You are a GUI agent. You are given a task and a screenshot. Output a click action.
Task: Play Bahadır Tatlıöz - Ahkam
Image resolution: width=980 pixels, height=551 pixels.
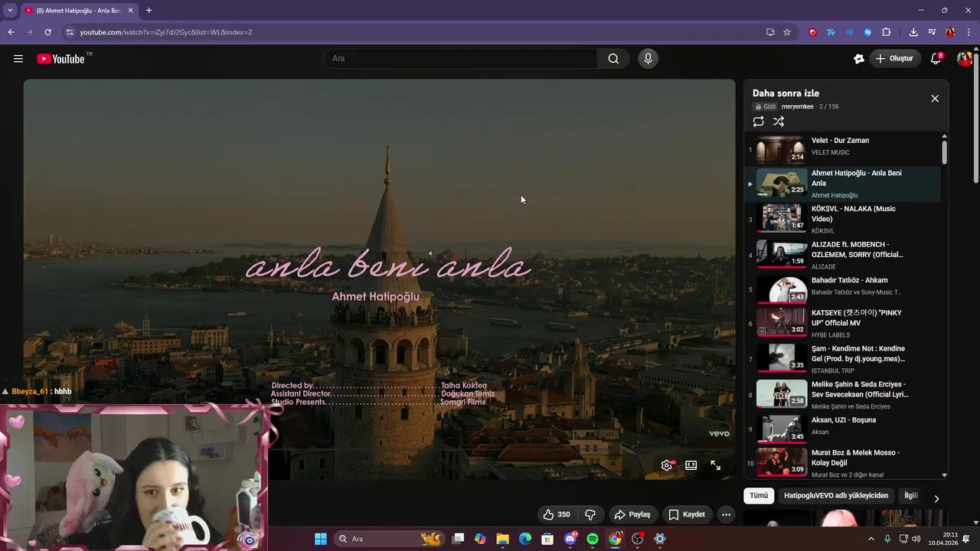842,292
